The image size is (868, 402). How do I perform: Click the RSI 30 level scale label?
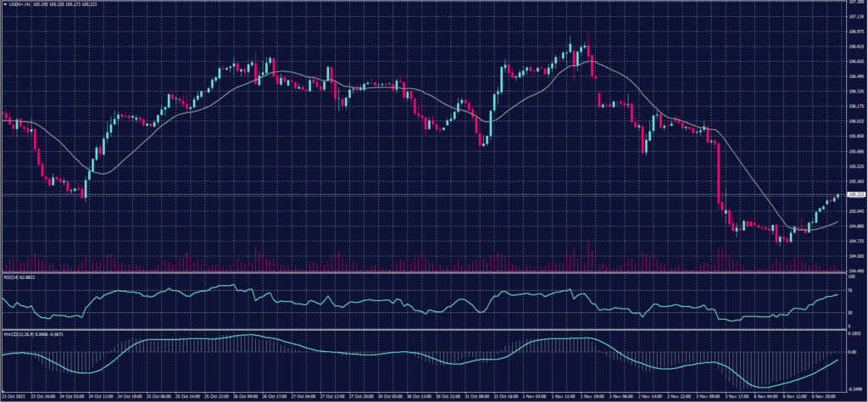coord(850,313)
